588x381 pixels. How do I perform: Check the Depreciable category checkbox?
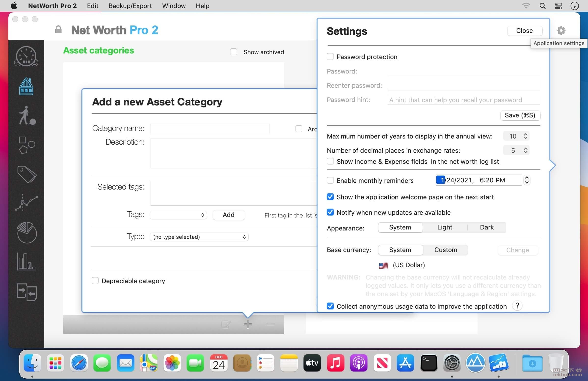(x=95, y=280)
